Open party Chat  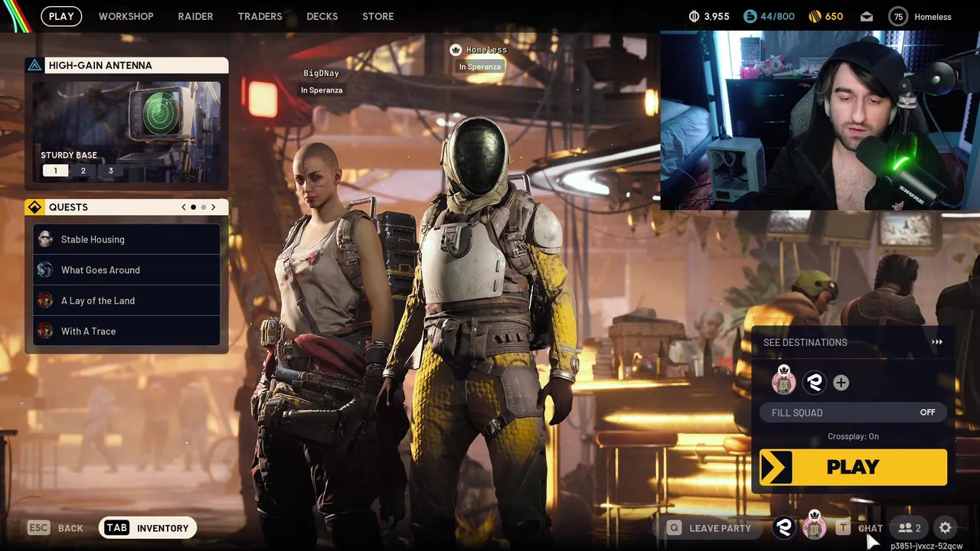coord(871,528)
